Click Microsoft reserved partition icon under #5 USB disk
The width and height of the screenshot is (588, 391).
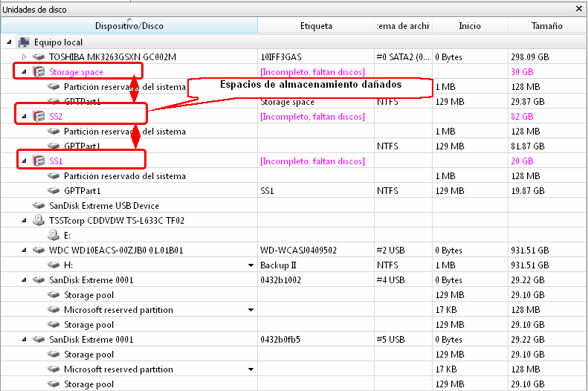[x=54, y=369]
